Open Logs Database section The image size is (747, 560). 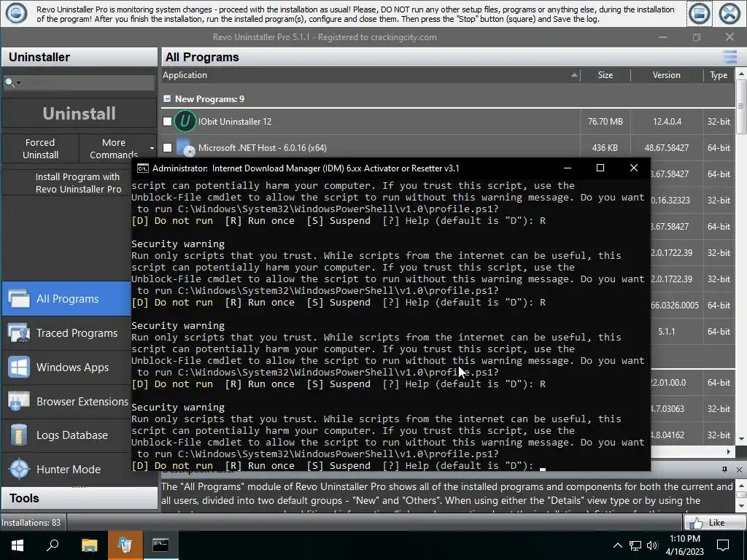coord(66,435)
